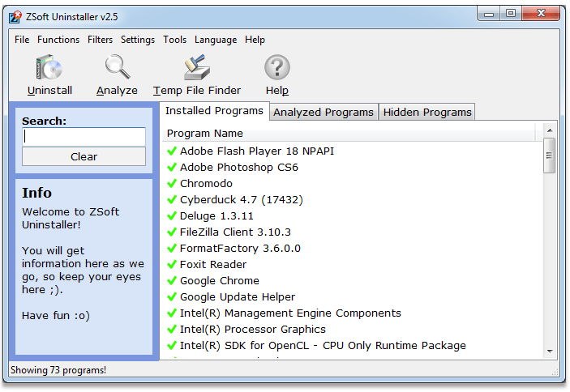Select Intel(R) Management Engine Components entry
This screenshot has height=392, width=570.
290,313
